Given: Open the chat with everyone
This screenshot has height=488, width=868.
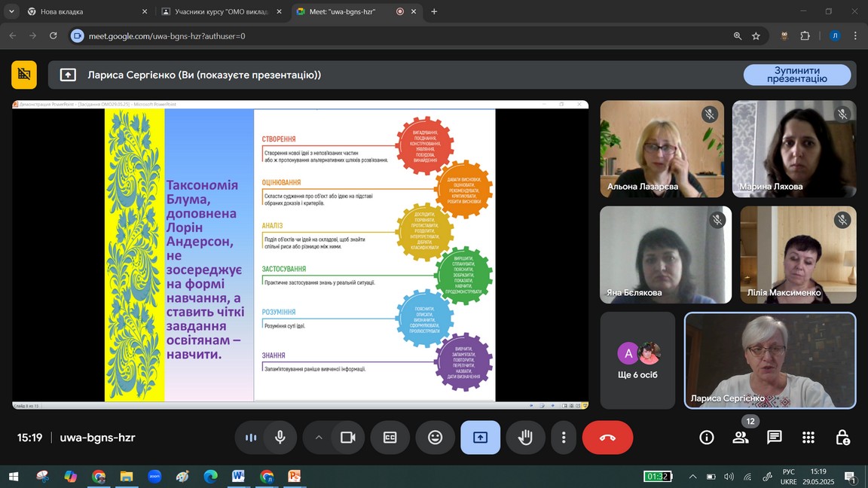Looking at the screenshot, I should coord(774,438).
